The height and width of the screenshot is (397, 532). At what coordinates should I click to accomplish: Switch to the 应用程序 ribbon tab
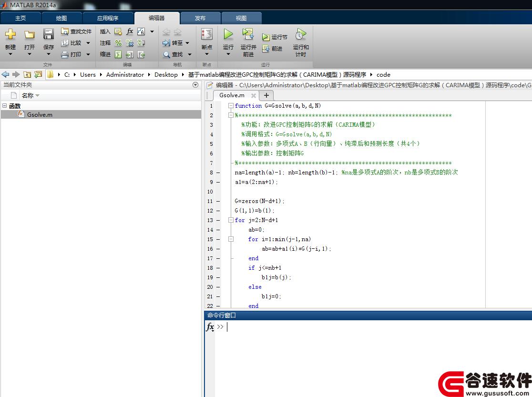[x=108, y=18]
